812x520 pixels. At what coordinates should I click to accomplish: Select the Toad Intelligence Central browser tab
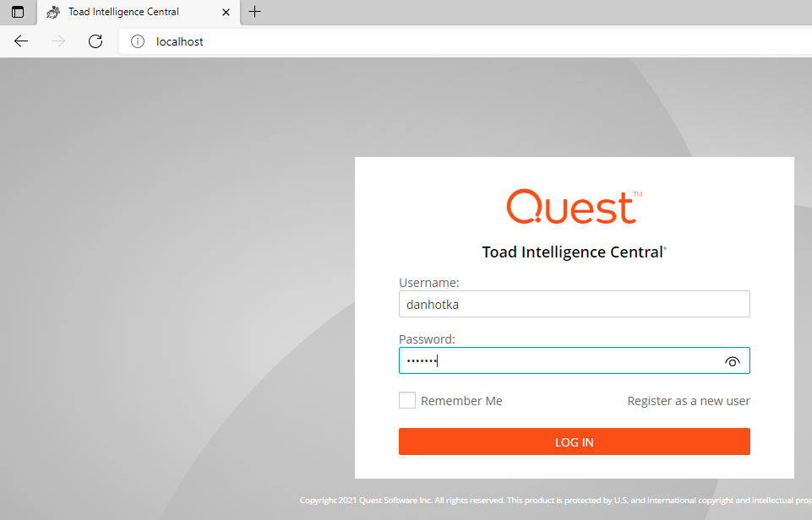[139, 13]
